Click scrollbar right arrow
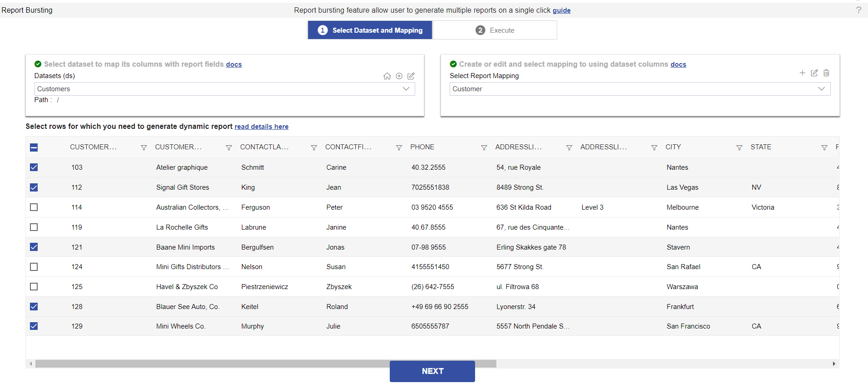The height and width of the screenshot is (388, 868). click(834, 363)
